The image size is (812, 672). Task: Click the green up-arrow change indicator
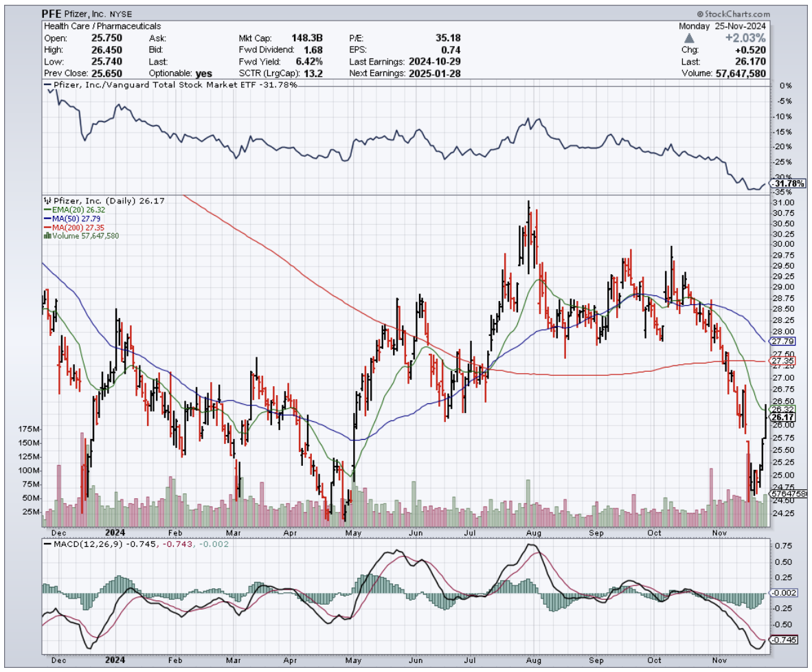click(689, 38)
